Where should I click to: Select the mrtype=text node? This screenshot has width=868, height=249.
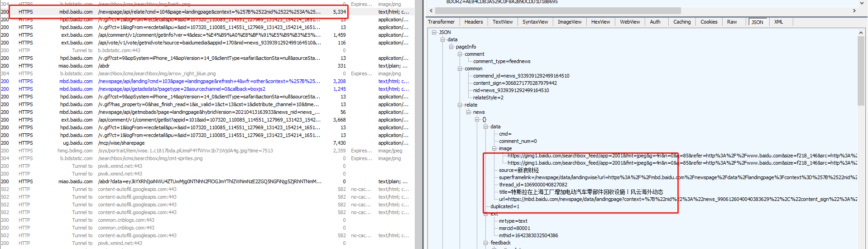(x=513, y=221)
